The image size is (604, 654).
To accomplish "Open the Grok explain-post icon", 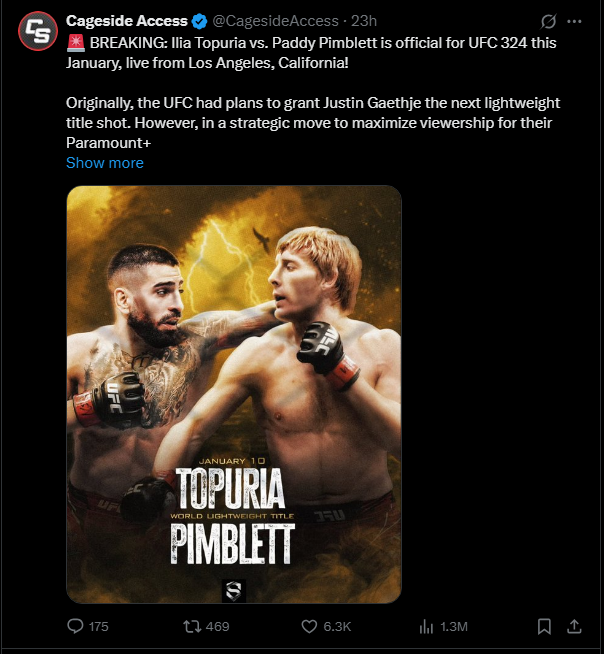I will (548, 21).
